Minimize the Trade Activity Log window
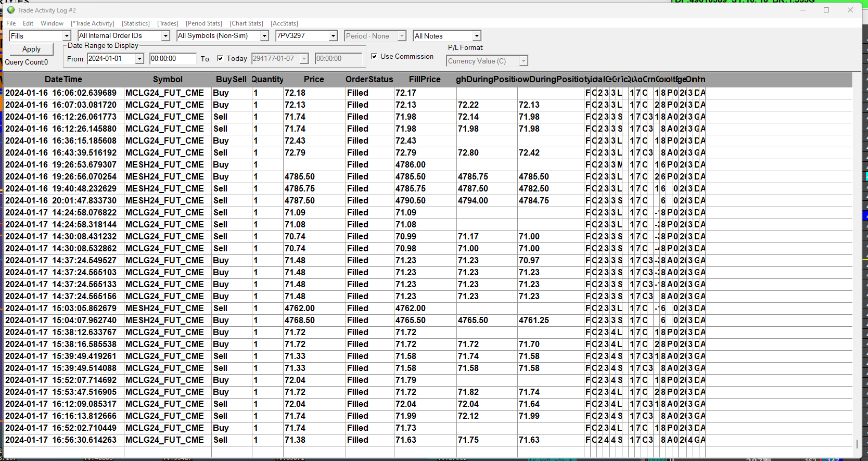The width and height of the screenshot is (868, 461). point(802,10)
